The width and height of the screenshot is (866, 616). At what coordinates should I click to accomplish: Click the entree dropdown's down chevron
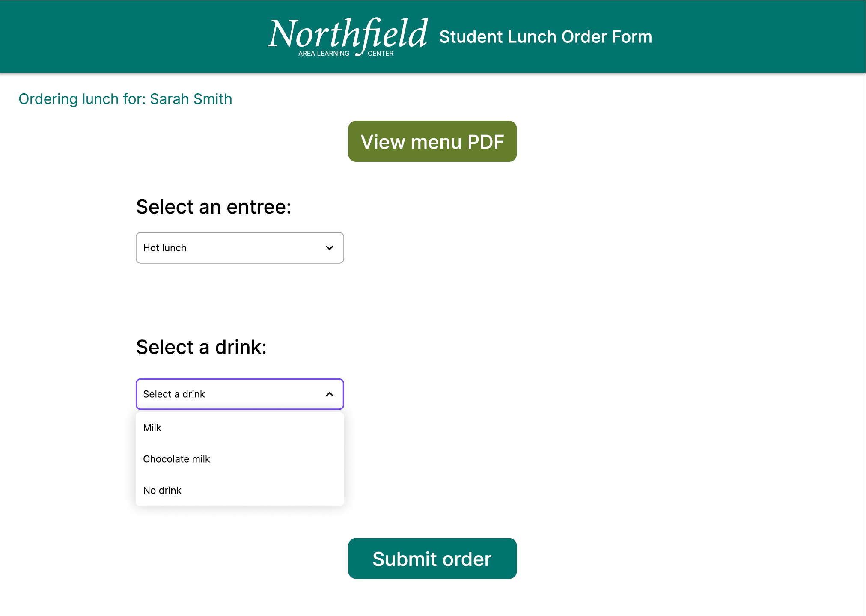click(x=329, y=248)
